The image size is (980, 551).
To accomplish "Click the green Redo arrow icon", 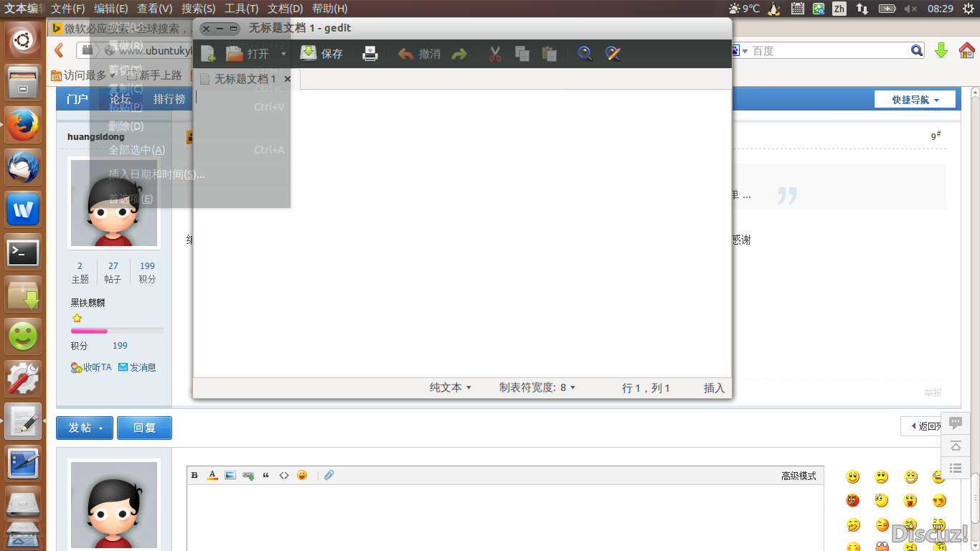I will click(x=459, y=53).
